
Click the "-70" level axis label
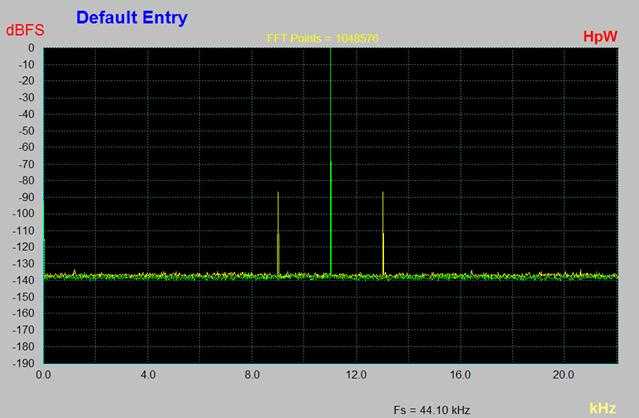(x=27, y=164)
